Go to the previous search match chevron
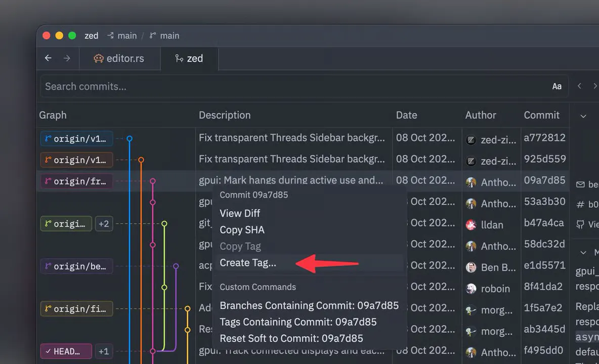 tap(579, 86)
